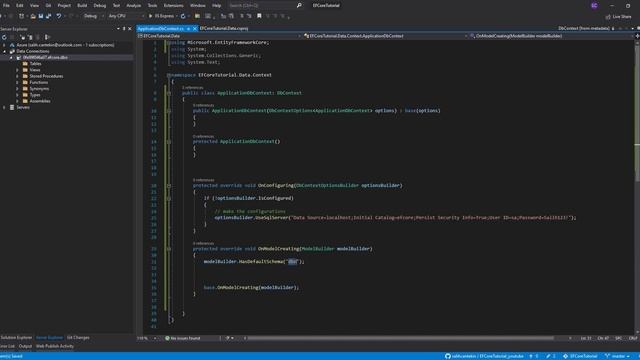
Task: Open the Build menu
Action: click(x=82, y=6)
